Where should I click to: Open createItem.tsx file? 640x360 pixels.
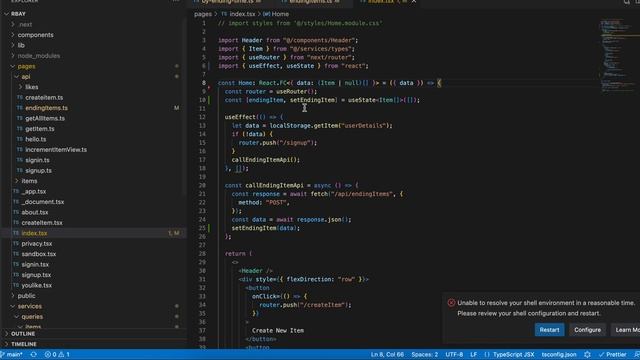point(42,223)
